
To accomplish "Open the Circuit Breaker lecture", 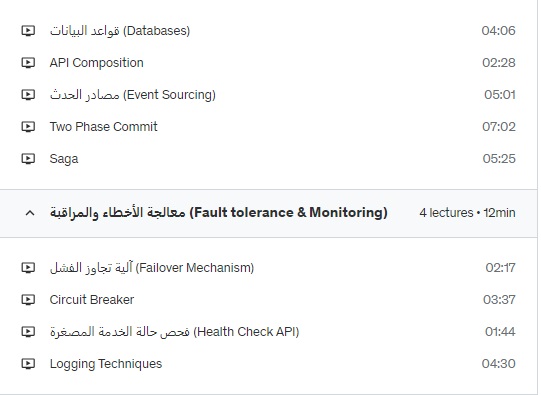I will 92,299.
